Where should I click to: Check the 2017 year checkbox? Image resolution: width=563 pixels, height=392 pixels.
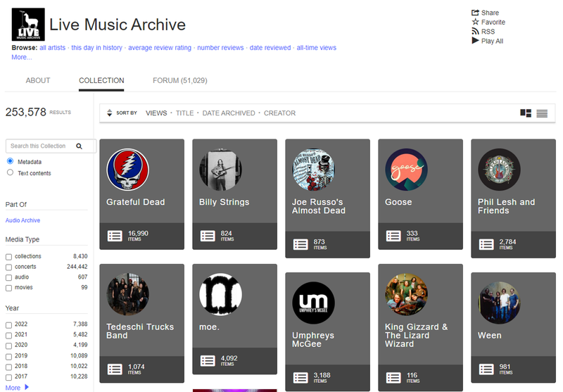pos(8,378)
